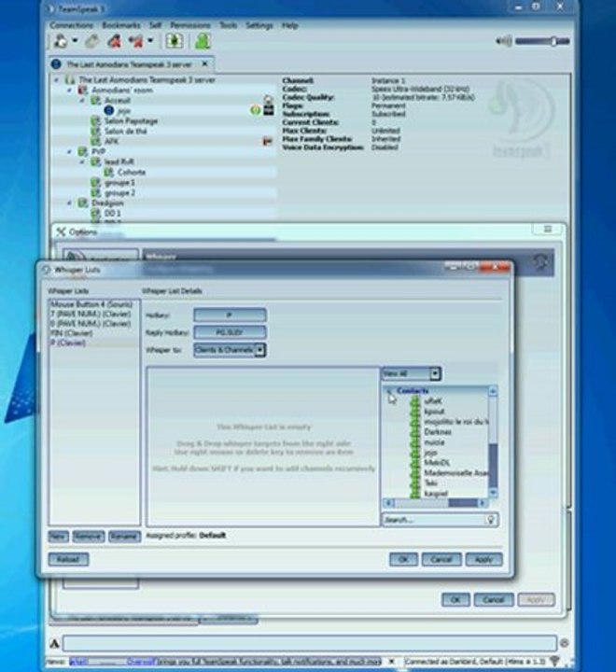Click Remove under whisper lists
The width and height of the screenshot is (616, 672).
coord(88,537)
